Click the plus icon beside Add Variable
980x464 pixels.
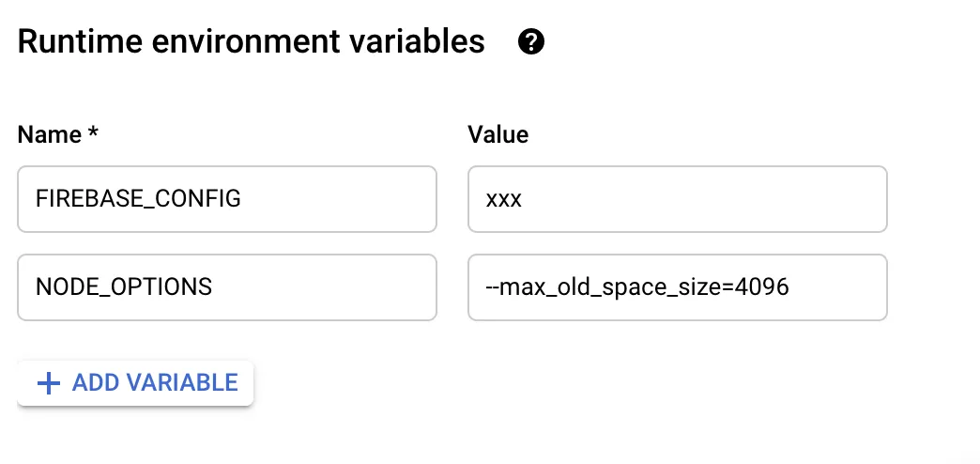47,383
